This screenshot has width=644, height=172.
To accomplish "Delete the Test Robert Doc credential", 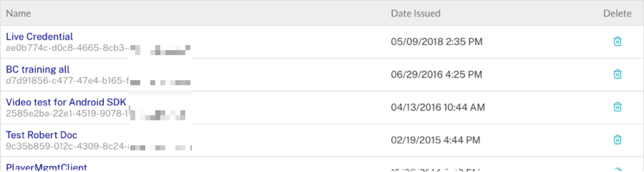I will (x=617, y=140).
